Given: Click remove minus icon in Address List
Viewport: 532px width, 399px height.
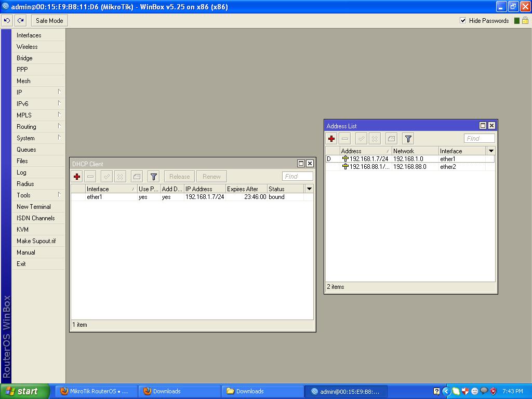Looking at the screenshot, I should [x=345, y=138].
